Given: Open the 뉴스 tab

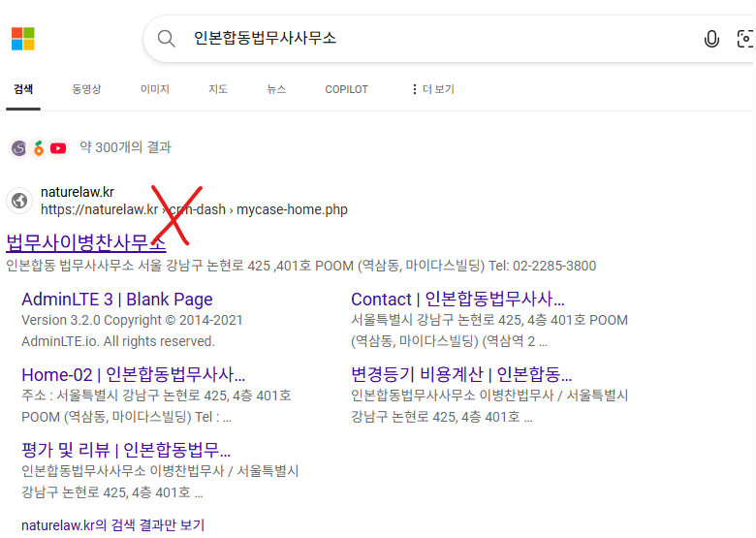Looking at the screenshot, I should pos(277,89).
